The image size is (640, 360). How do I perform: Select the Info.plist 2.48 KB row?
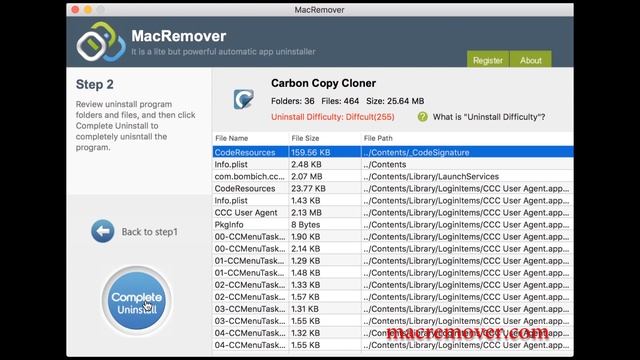(393, 164)
